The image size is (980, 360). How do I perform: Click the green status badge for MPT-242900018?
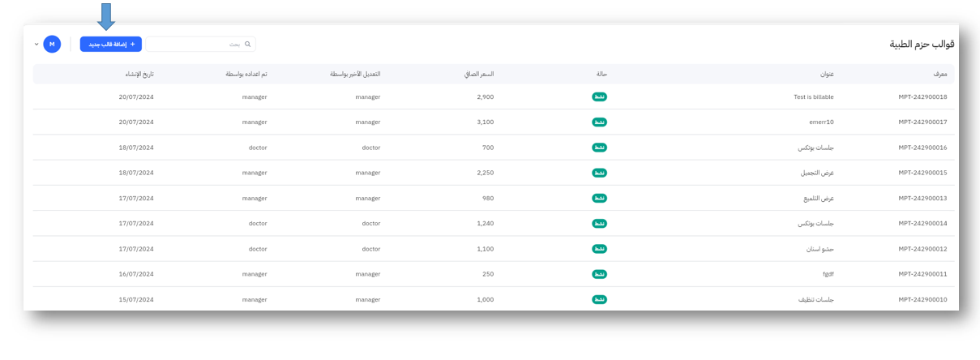pos(599,97)
